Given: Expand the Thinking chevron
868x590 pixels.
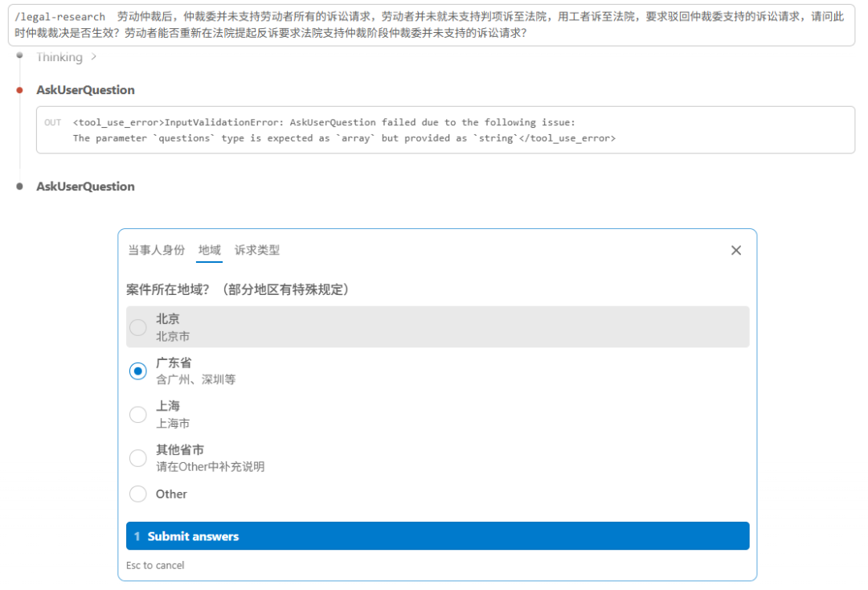Looking at the screenshot, I should coord(93,56).
